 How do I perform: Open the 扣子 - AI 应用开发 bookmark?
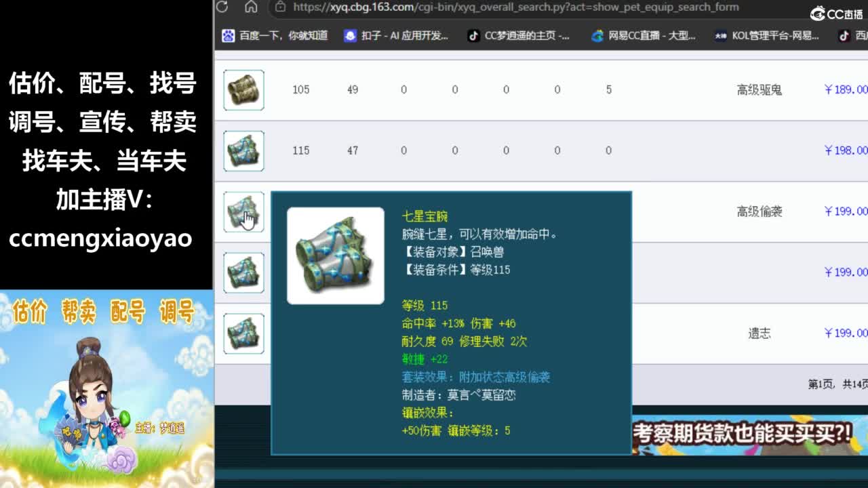coord(396,36)
